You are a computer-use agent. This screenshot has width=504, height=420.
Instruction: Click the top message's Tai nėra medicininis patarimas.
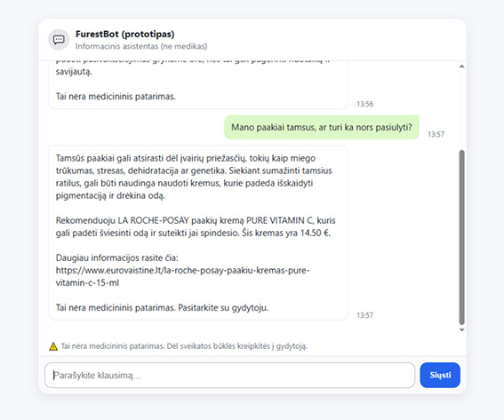click(116, 96)
